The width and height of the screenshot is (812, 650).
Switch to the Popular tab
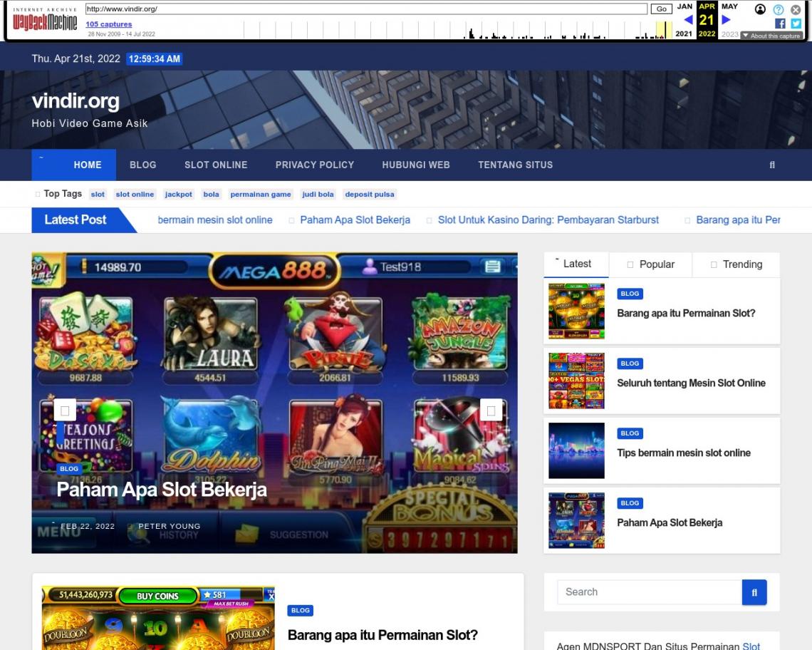[651, 264]
